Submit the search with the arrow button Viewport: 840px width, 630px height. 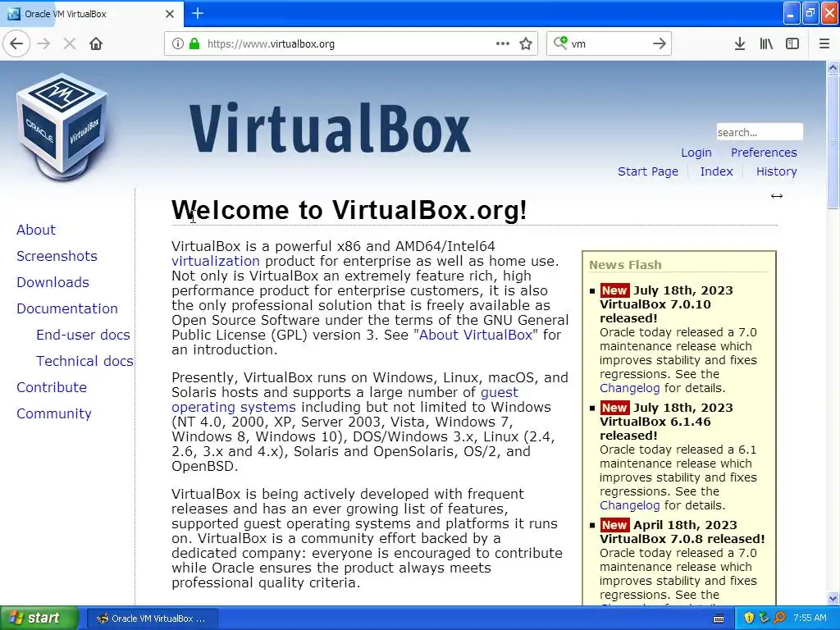click(660, 44)
